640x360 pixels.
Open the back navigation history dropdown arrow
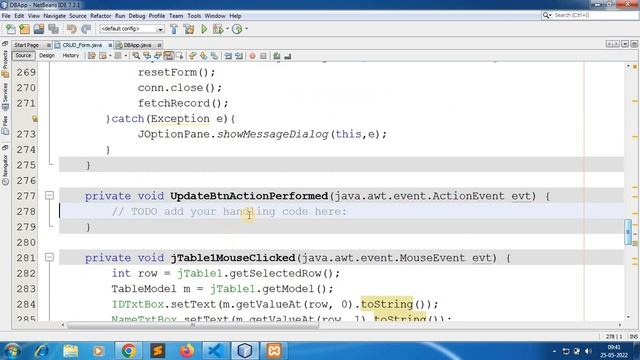point(110,56)
